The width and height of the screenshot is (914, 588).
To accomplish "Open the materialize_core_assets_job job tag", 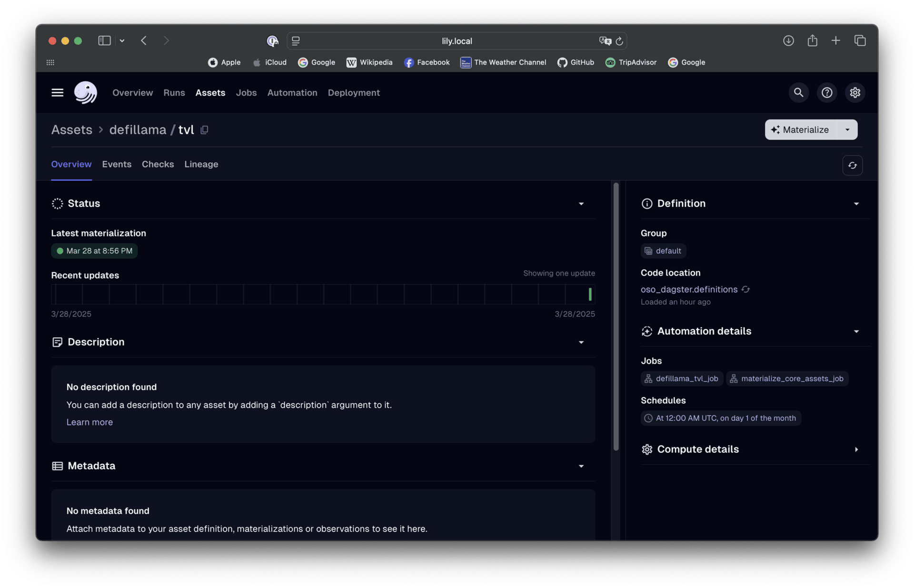I will click(787, 379).
